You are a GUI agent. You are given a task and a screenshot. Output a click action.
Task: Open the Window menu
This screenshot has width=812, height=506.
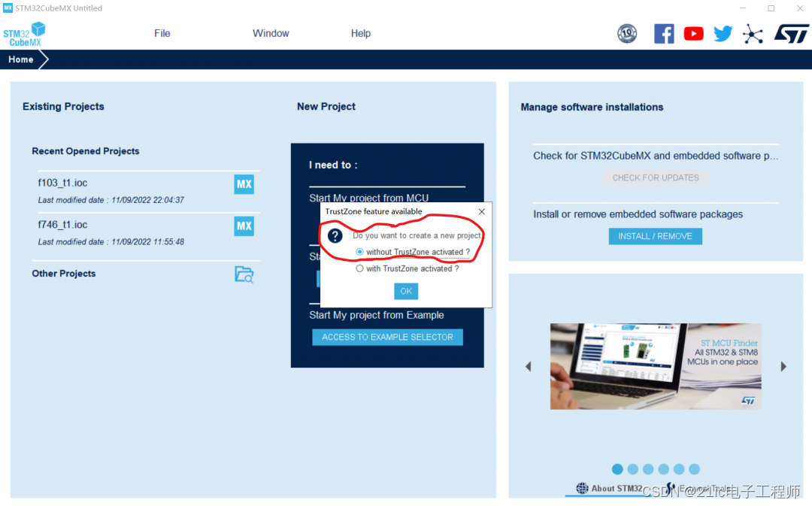pos(271,33)
